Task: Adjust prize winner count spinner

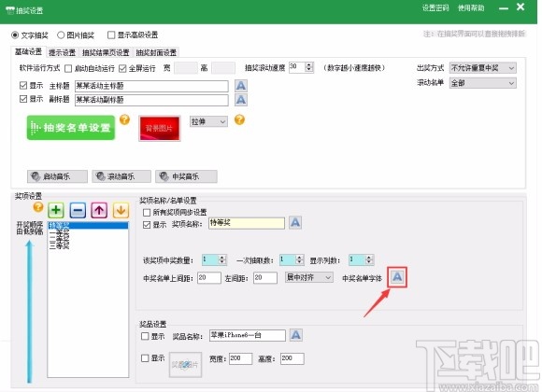Action: point(222,259)
